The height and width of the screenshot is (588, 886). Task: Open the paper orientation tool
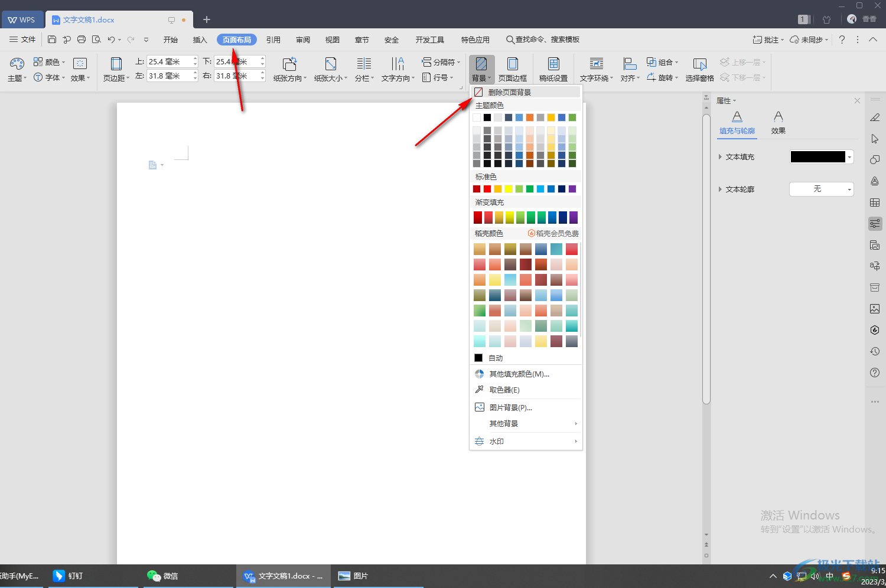(x=289, y=64)
